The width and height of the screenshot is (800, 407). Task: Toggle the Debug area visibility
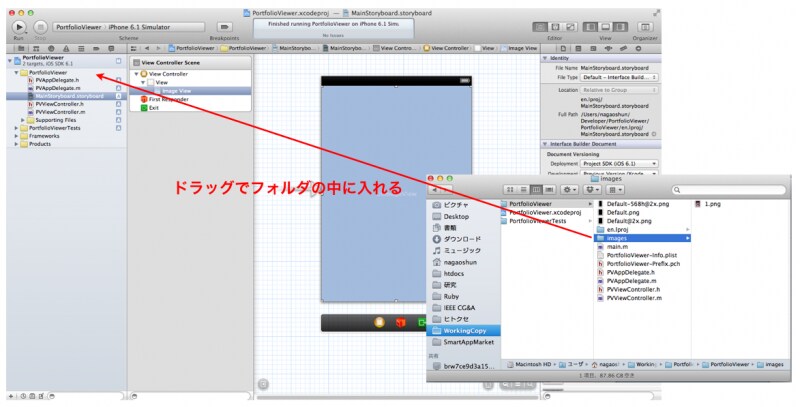tap(606, 27)
